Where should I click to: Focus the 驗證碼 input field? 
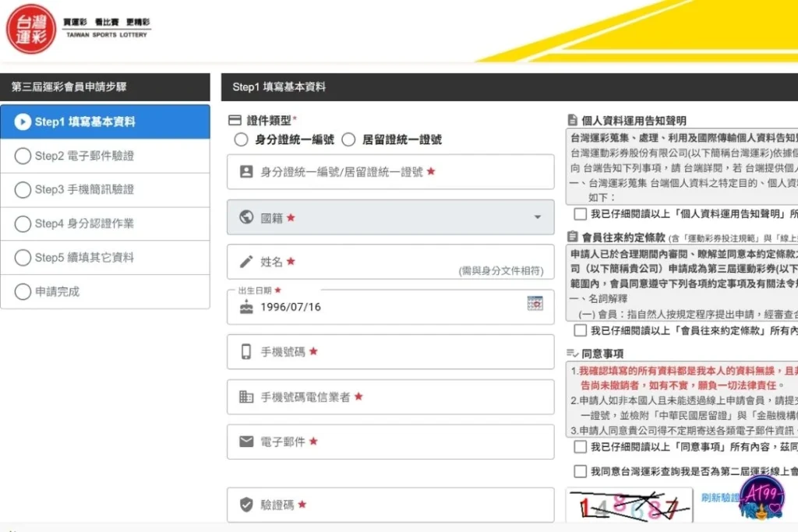[x=390, y=505]
